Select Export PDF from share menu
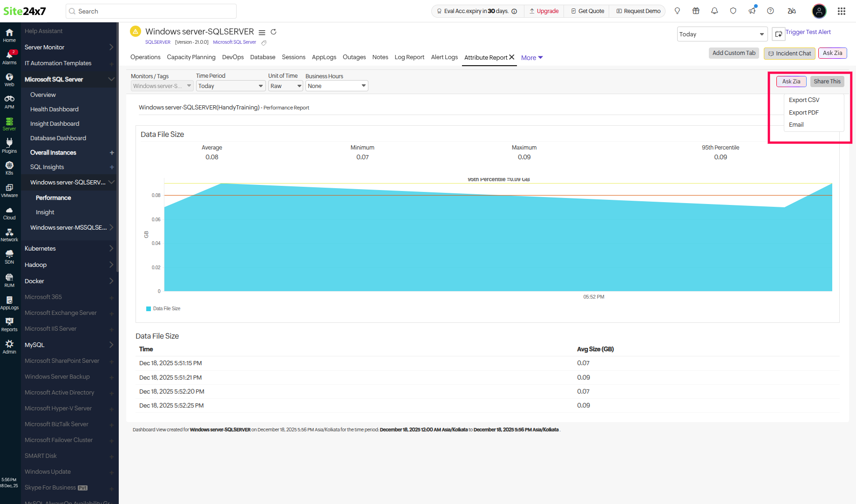The height and width of the screenshot is (504, 856). tap(803, 112)
